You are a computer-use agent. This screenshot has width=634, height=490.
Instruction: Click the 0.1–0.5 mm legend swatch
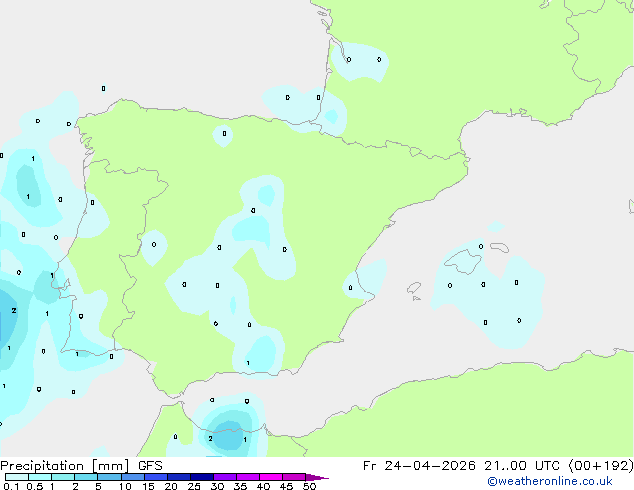coord(17,477)
